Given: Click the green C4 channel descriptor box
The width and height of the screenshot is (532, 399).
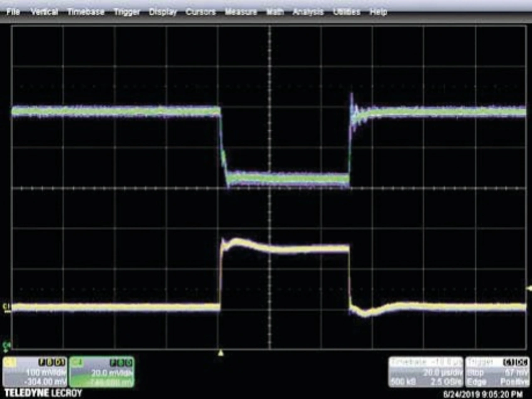Looking at the screenshot, I should (102, 372).
